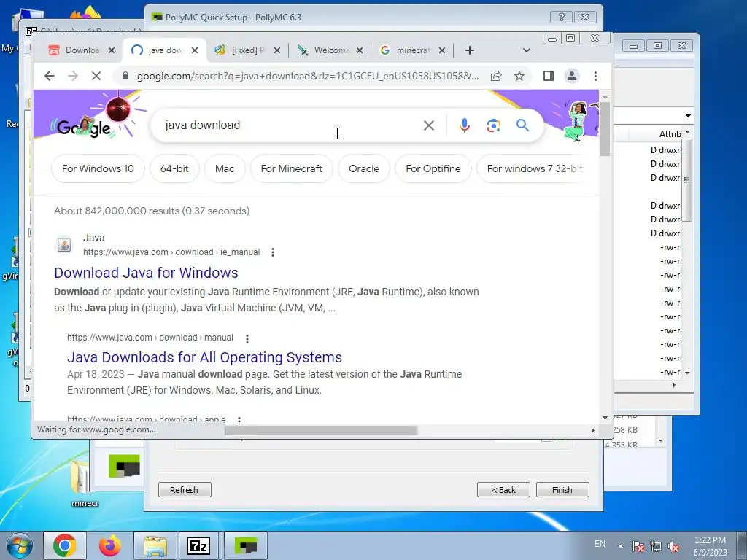Open the Windows Start menu

click(x=20, y=546)
